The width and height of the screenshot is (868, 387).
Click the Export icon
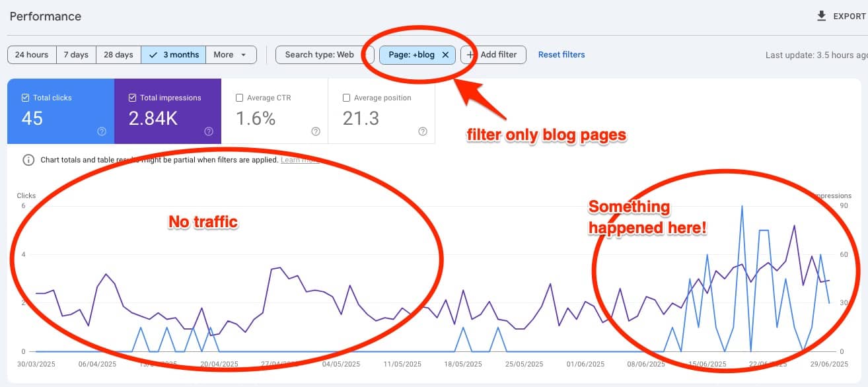(x=820, y=15)
